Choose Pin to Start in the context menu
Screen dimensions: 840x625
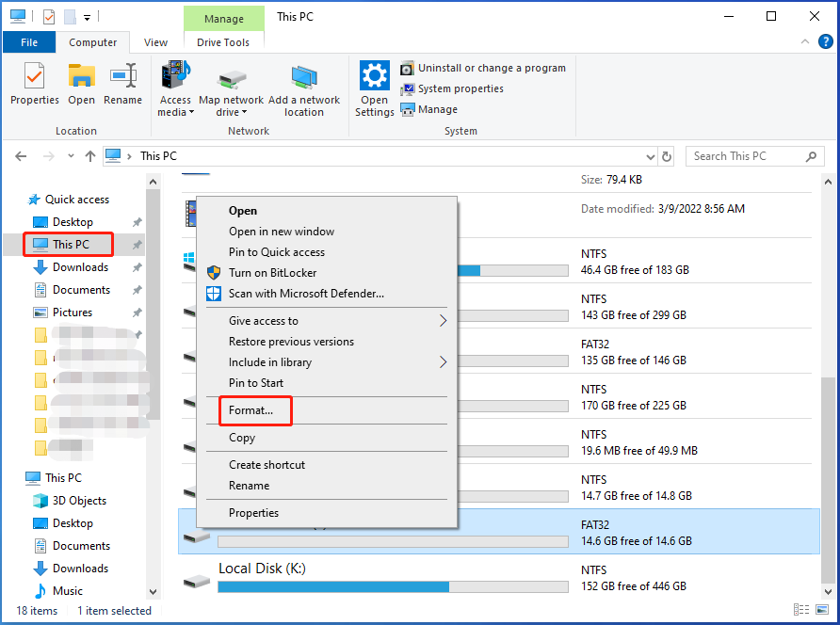[x=327, y=383]
